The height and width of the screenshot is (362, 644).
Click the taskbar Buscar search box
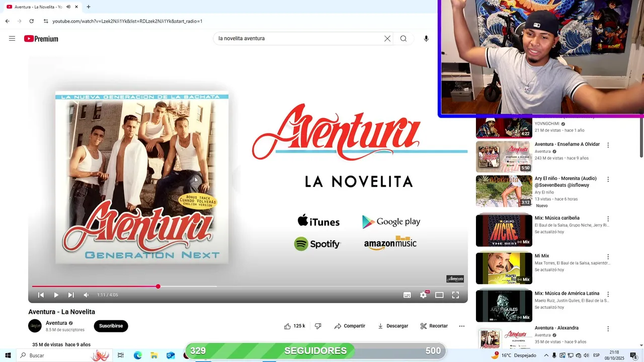click(64, 355)
